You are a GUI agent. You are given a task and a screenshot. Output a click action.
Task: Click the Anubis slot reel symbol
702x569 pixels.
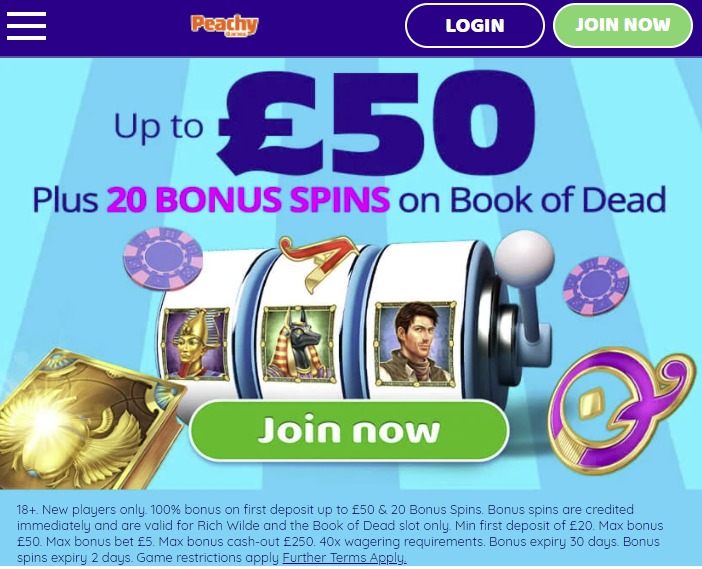point(299,344)
